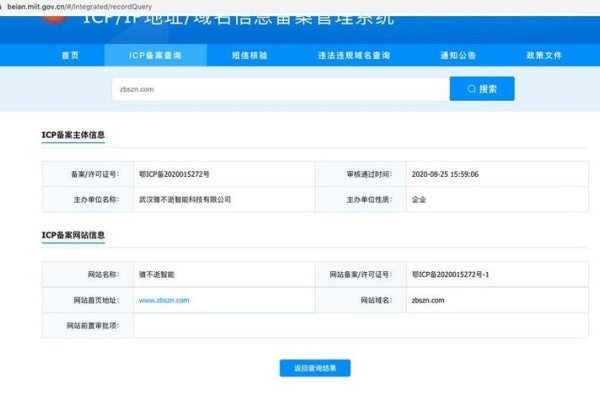Viewport: 600px width, 400px height.
Task: Click the national emblem logo in the header
Action: [54, 19]
